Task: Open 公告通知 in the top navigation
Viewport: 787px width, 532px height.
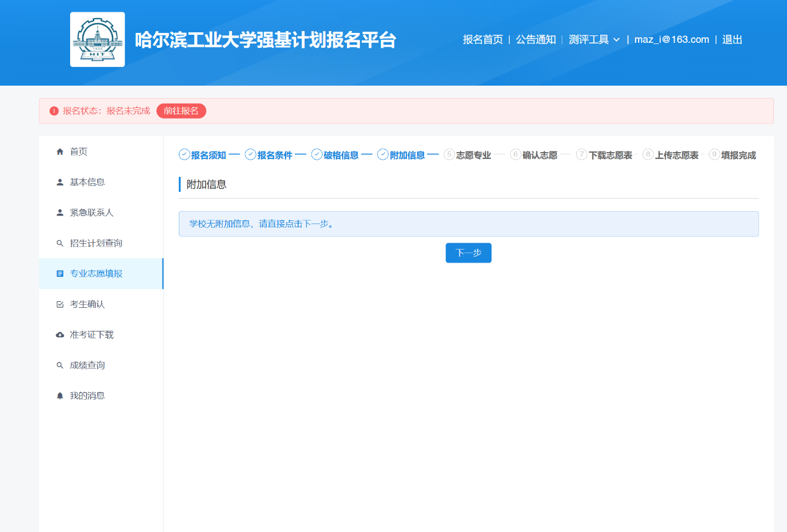Action: (536, 40)
